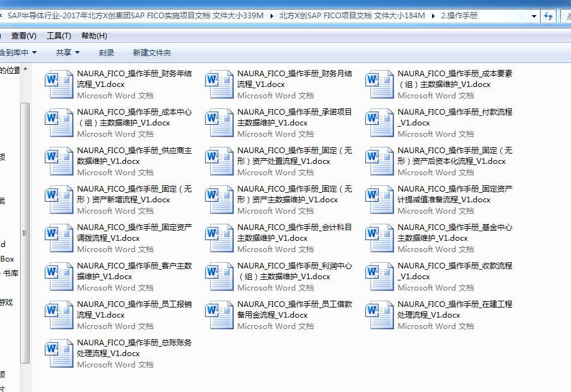The width and height of the screenshot is (571, 392).
Task: Select filename 基金中心主数据维护_V1.docx text
Action: 455,233
